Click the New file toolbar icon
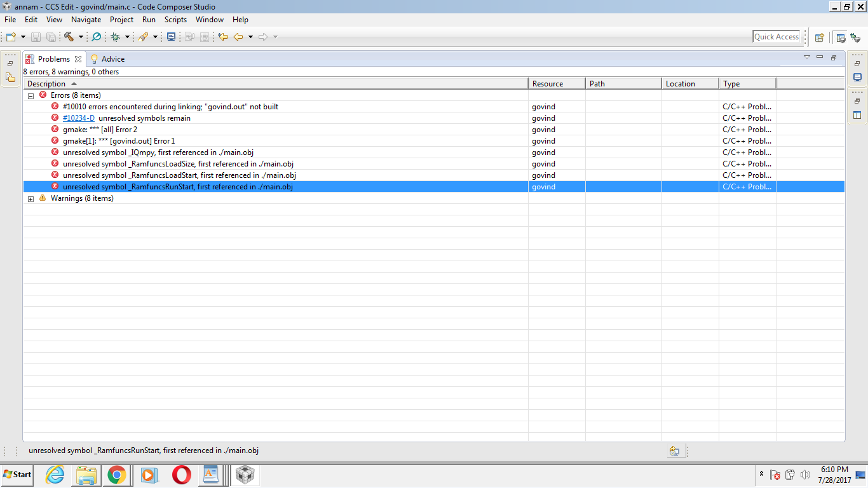 [x=11, y=37]
